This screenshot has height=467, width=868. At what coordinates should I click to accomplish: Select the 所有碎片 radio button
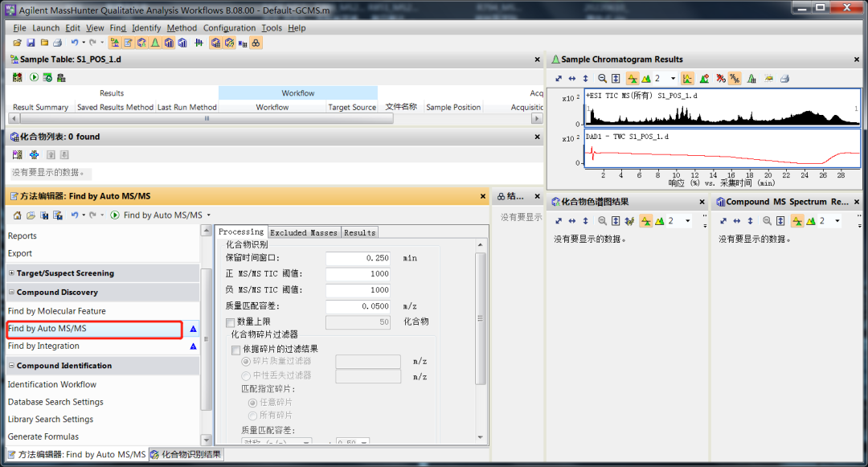coord(252,416)
